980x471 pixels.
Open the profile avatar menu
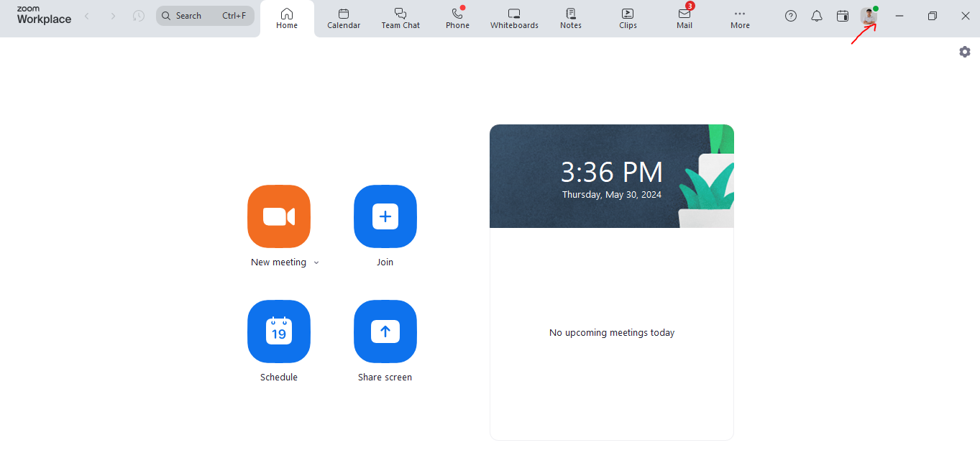click(869, 16)
